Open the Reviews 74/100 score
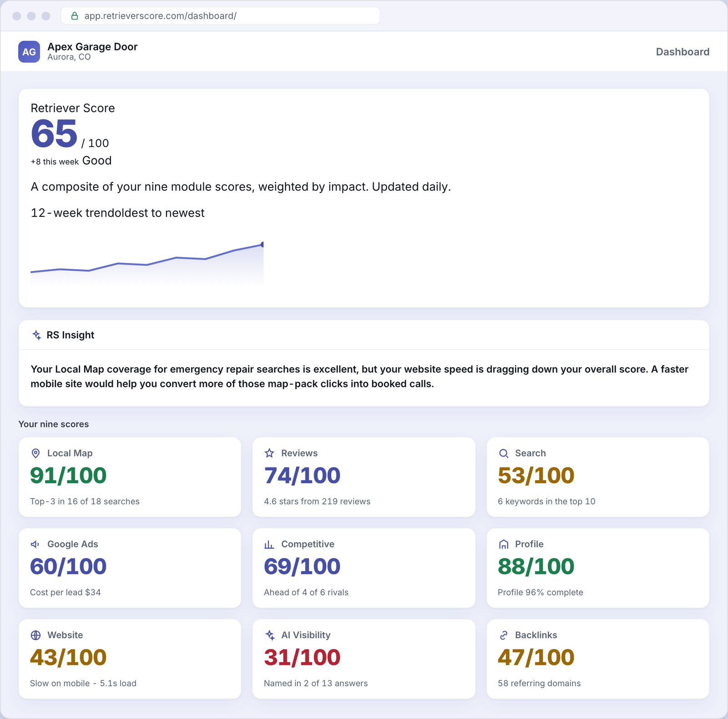728x719 pixels. tap(302, 476)
